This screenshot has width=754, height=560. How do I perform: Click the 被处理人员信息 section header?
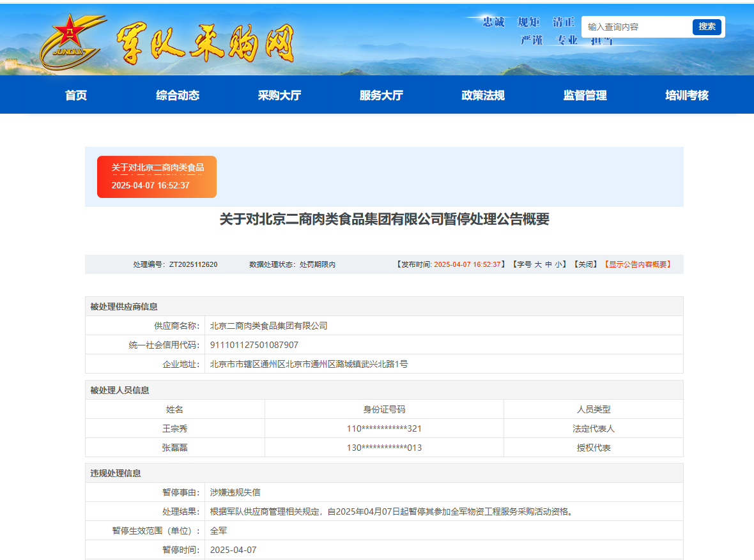119,390
